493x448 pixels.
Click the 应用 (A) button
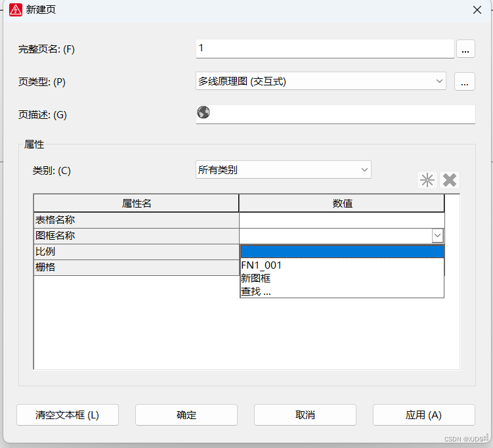[x=423, y=415]
